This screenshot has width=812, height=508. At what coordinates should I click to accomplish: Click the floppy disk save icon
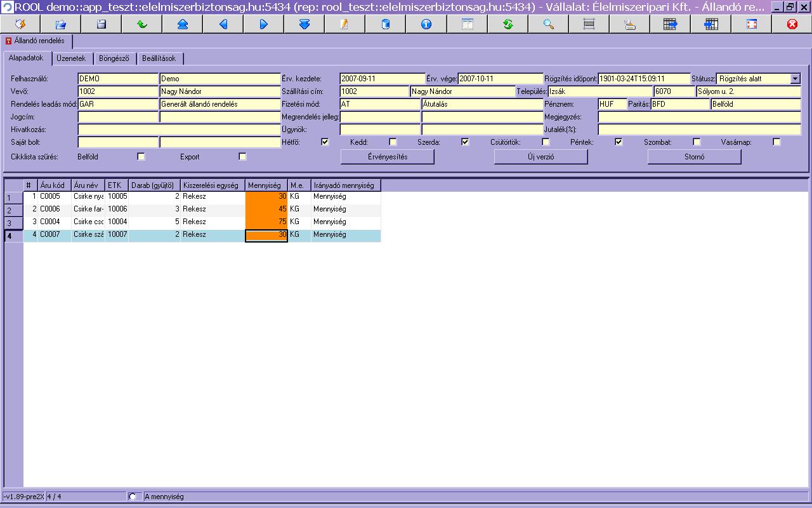(101, 24)
